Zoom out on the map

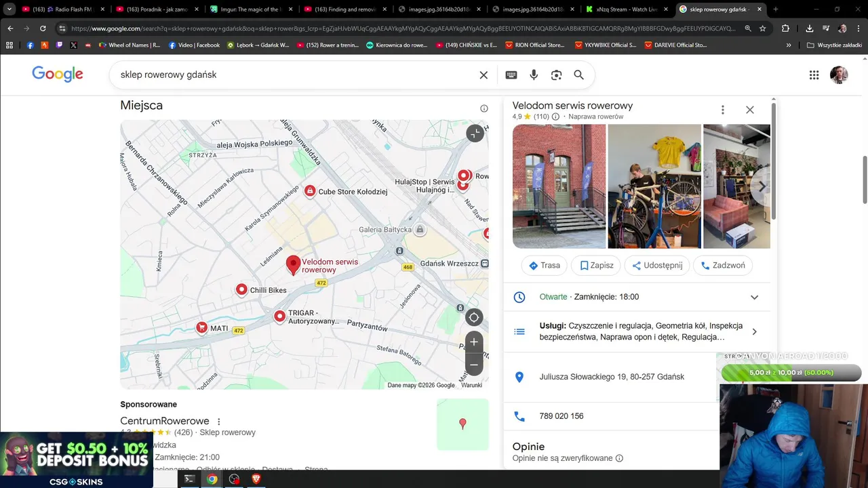474,365
